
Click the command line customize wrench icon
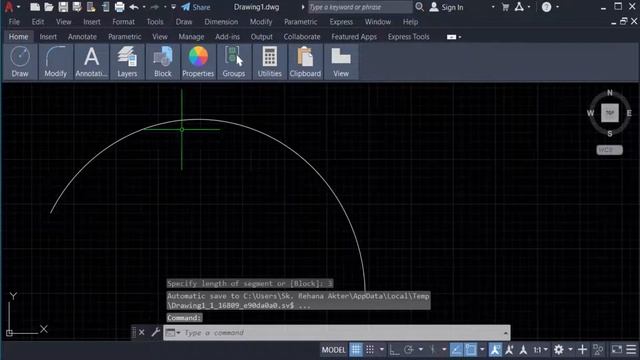tap(155, 332)
